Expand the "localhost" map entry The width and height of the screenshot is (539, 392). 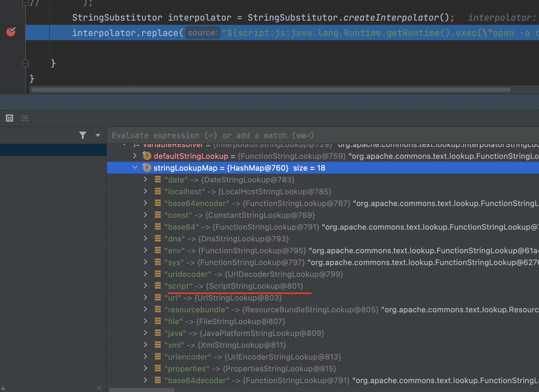coord(145,191)
